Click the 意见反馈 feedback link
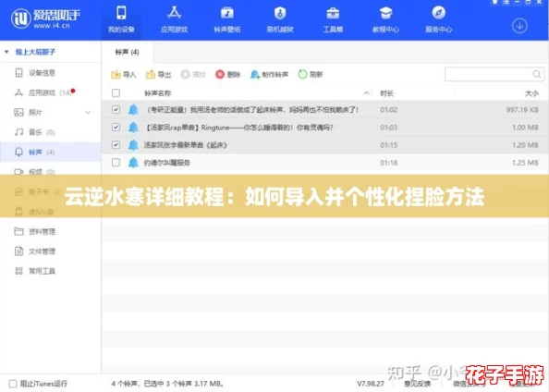The height and width of the screenshot is (392, 549). click(x=417, y=384)
